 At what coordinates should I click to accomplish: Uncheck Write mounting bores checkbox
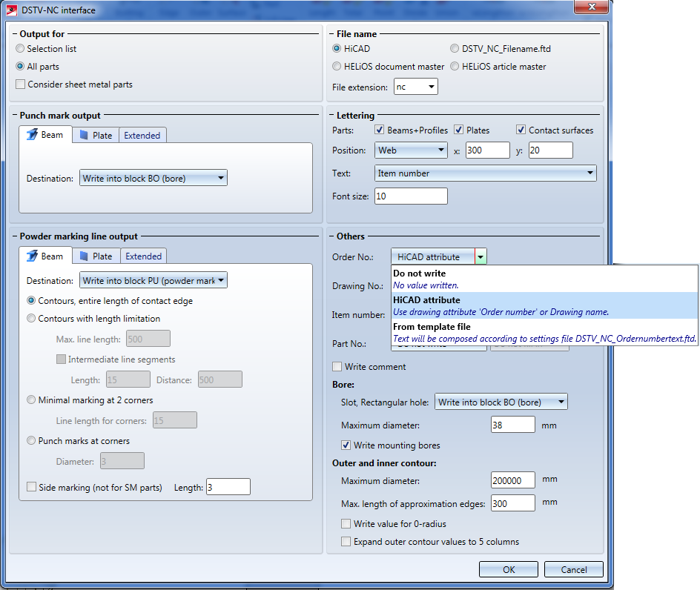(346, 445)
